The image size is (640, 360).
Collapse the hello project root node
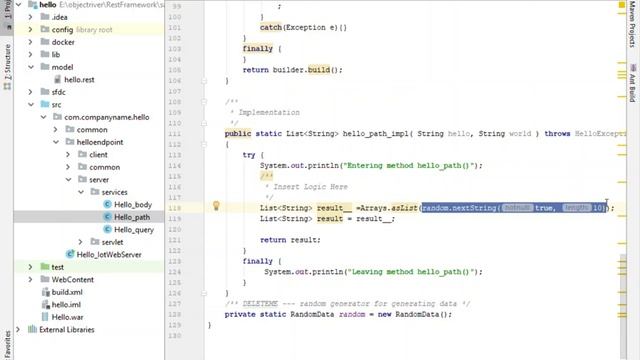(x=19, y=5)
